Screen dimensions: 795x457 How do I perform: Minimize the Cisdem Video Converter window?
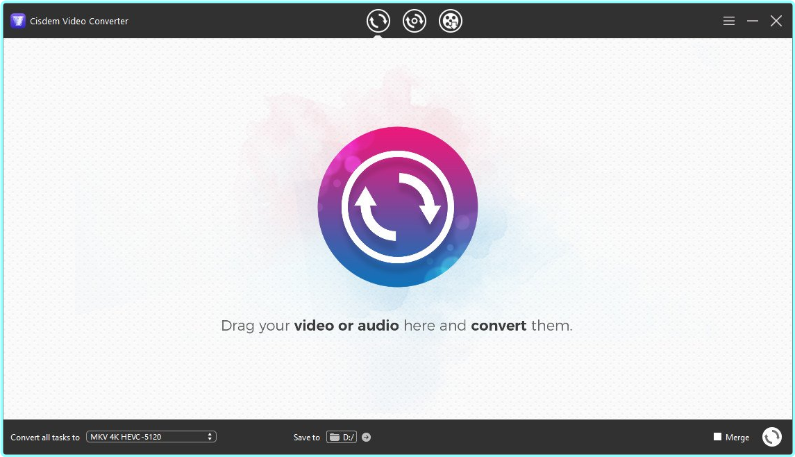[752, 21]
